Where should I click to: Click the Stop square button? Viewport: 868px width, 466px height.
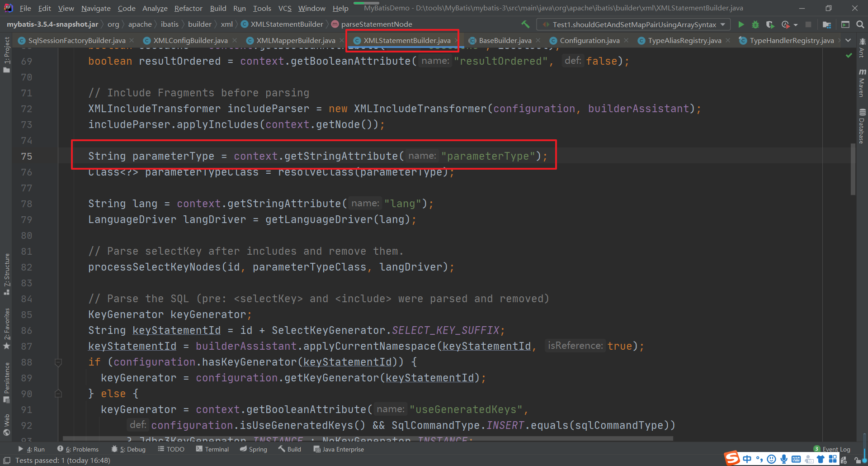click(808, 24)
